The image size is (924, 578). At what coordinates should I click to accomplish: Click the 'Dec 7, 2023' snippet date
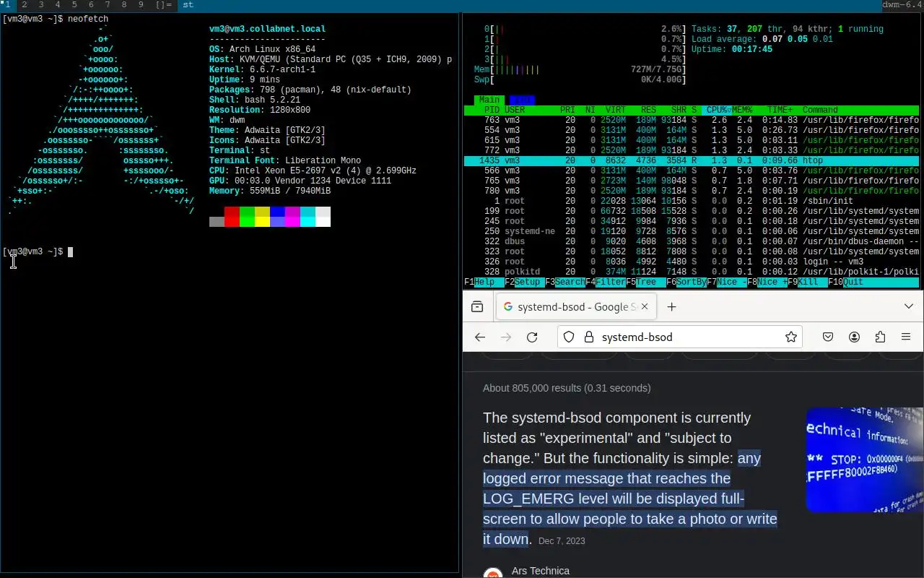(562, 540)
